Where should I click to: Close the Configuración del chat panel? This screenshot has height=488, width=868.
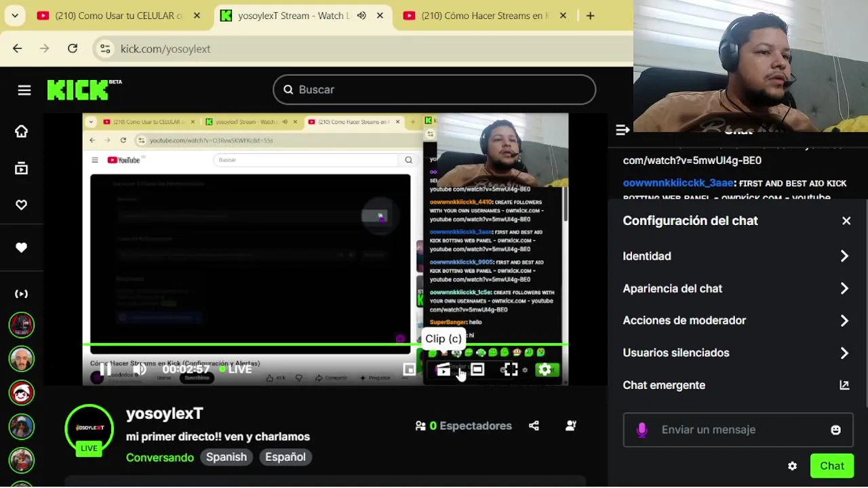846,221
